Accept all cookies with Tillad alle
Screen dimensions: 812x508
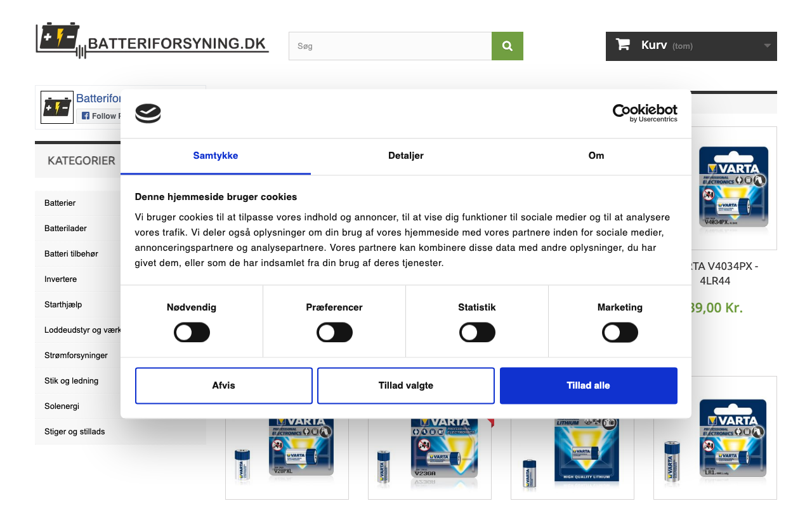(x=589, y=385)
